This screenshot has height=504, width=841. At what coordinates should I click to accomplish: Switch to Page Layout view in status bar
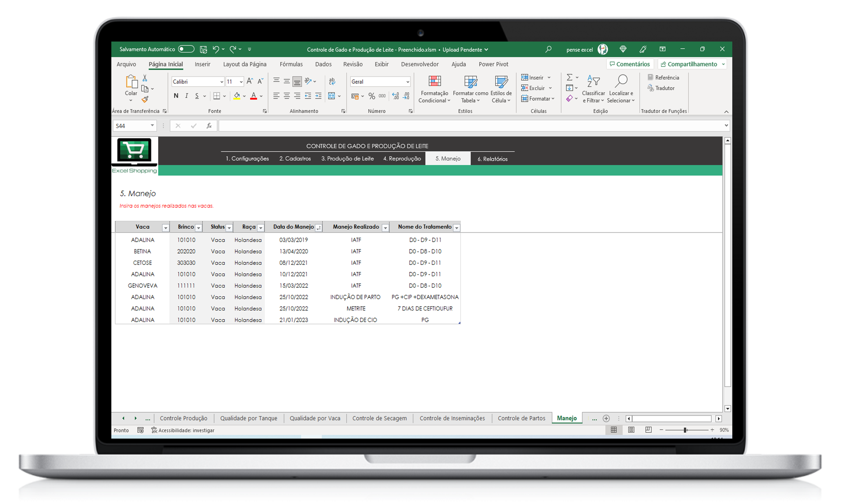click(631, 430)
